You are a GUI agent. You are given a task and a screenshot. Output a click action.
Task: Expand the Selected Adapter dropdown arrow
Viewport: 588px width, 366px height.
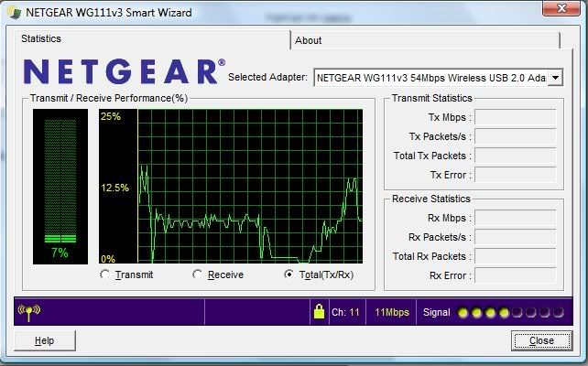[x=555, y=78]
